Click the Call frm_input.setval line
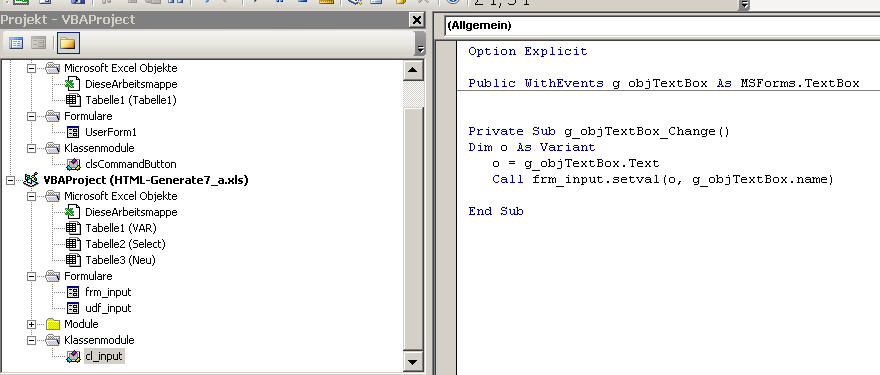 tap(663, 179)
